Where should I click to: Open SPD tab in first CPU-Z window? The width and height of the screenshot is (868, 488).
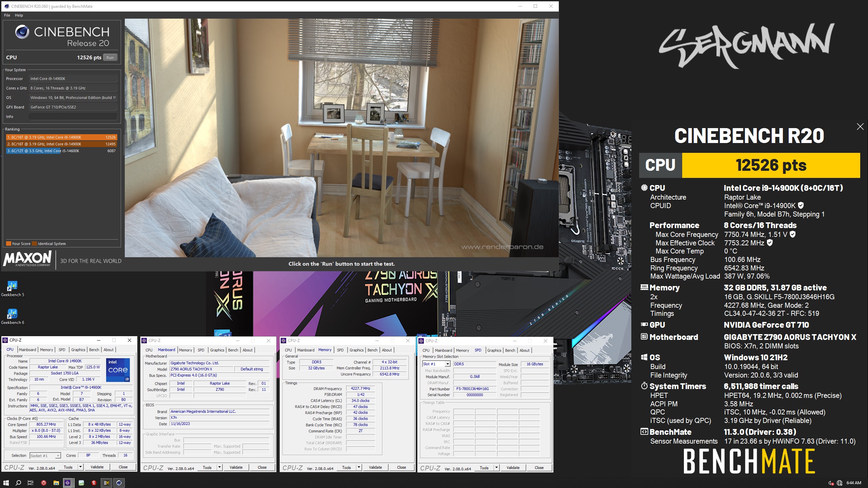click(x=62, y=350)
